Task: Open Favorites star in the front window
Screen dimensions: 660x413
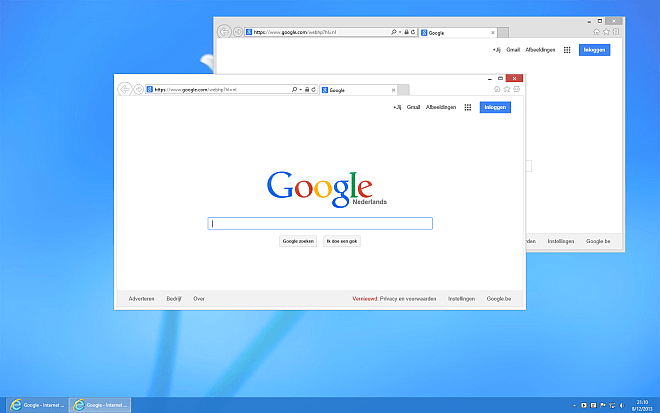Action: pyautogui.click(x=507, y=89)
